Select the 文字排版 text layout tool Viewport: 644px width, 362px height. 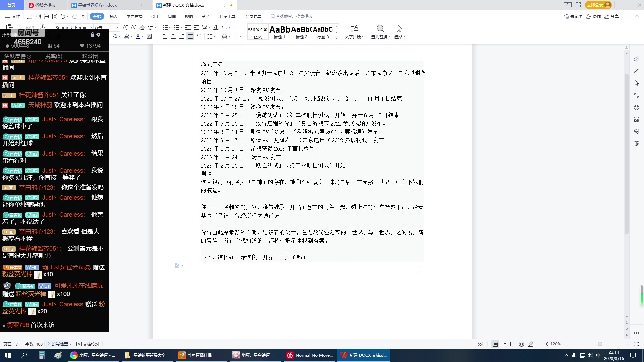[x=354, y=32]
